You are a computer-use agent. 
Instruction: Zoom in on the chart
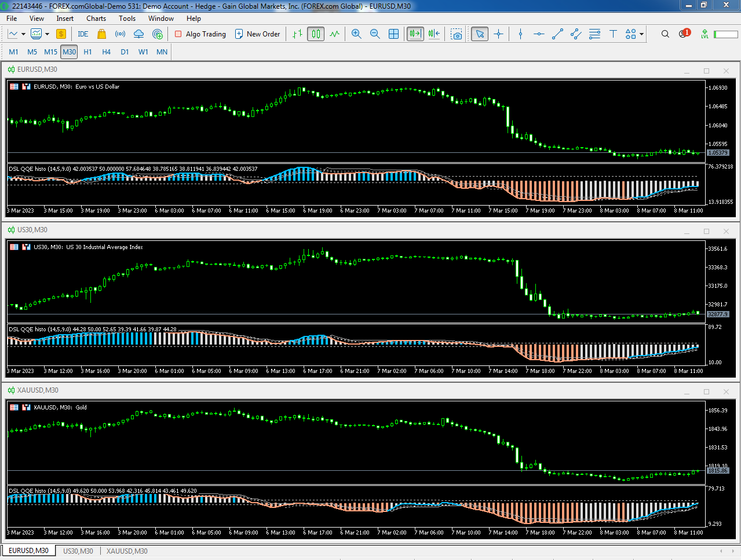(356, 34)
